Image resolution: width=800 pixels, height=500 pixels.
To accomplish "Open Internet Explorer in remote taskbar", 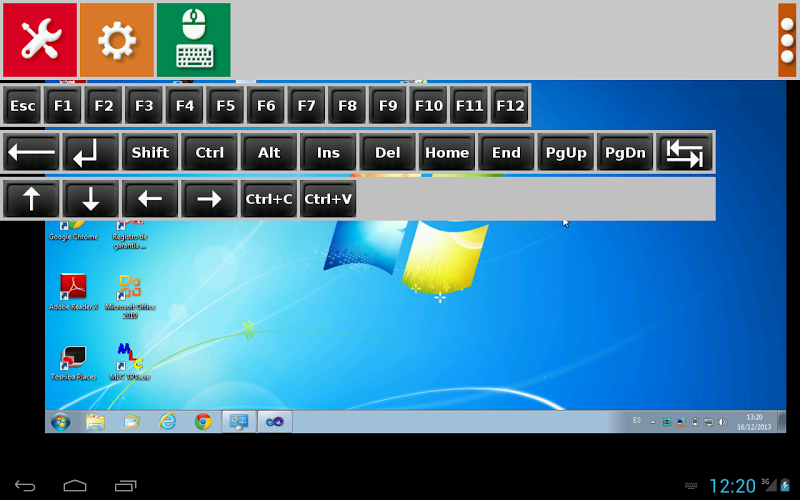I will (167, 422).
